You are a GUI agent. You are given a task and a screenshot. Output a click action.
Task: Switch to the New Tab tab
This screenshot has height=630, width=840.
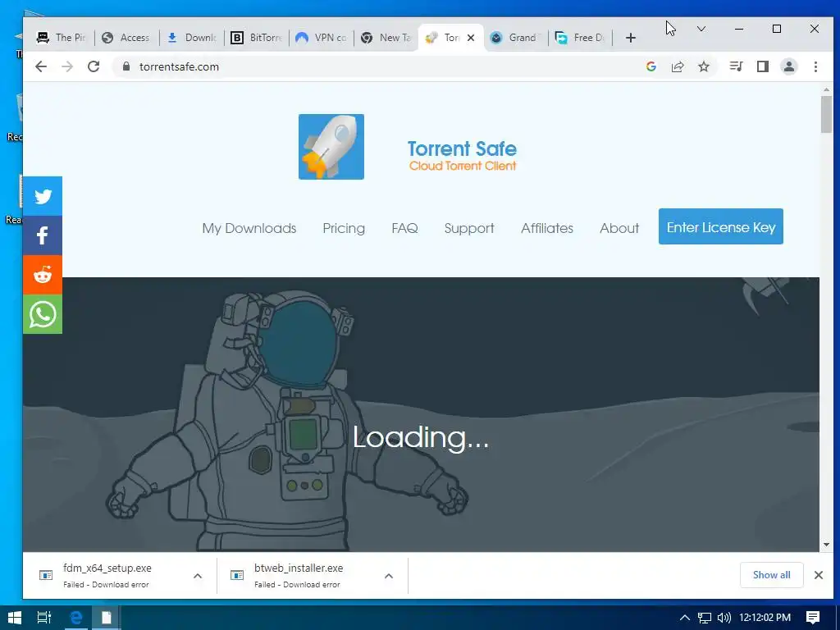point(386,38)
